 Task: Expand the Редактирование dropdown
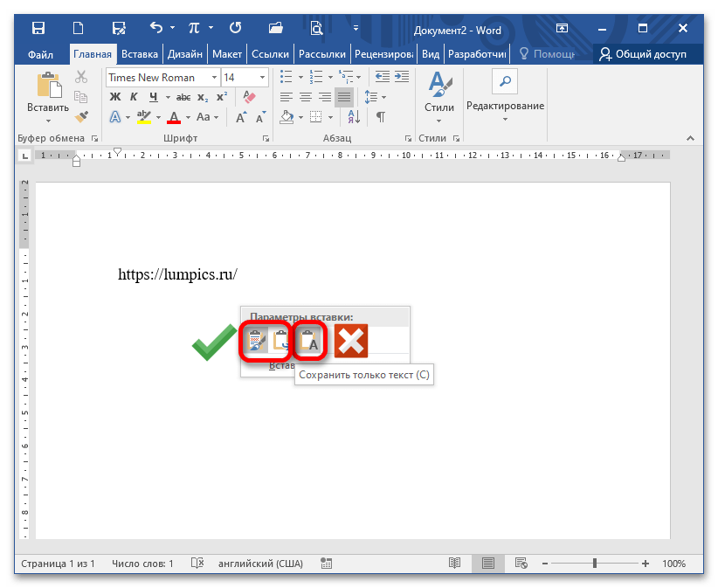click(x=505, y=106)
